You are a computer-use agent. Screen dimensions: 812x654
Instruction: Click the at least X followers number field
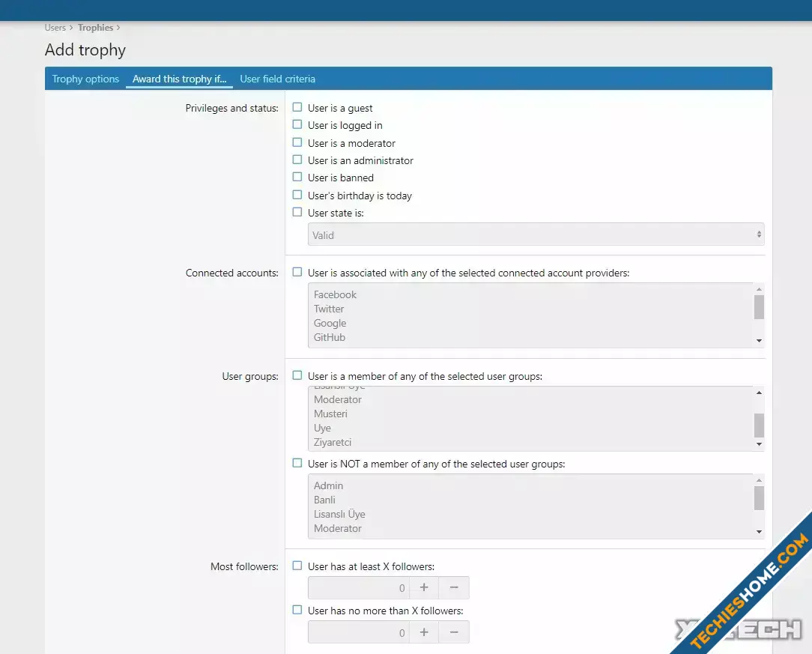[358, 588]
